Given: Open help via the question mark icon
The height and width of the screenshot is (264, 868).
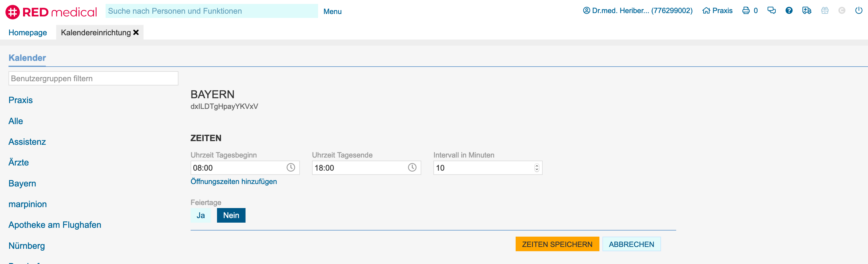Looking at the screenshot, I should (789, 11).
